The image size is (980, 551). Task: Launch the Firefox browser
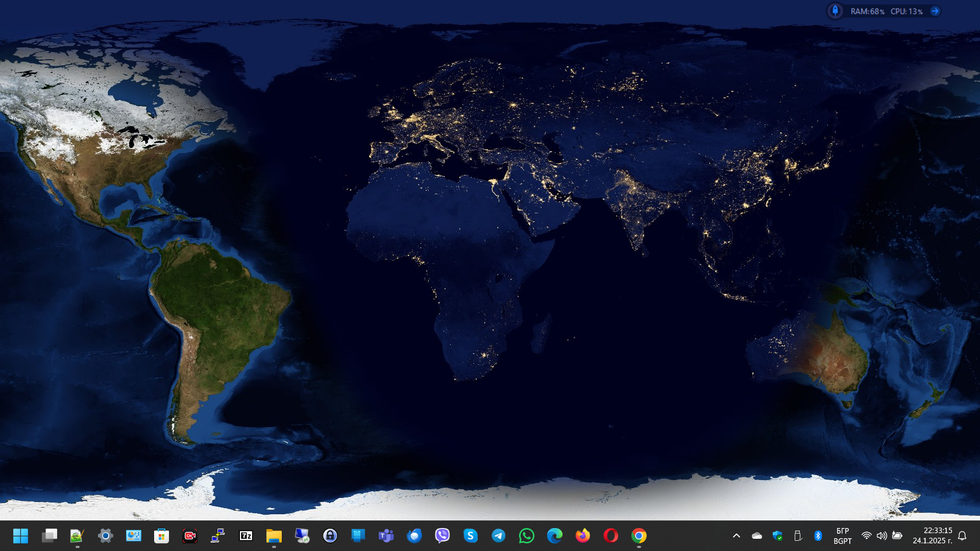(x=583, y=536)
